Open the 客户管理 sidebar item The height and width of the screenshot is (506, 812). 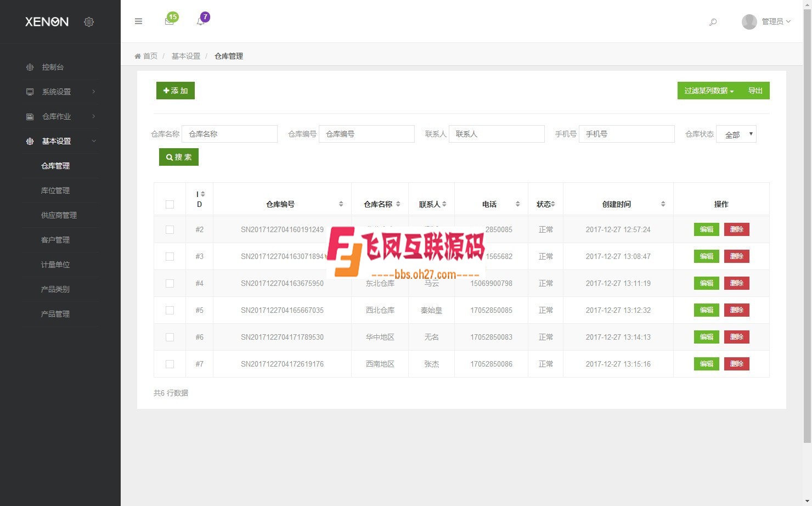pyautogui.click(x=55, y=240)
